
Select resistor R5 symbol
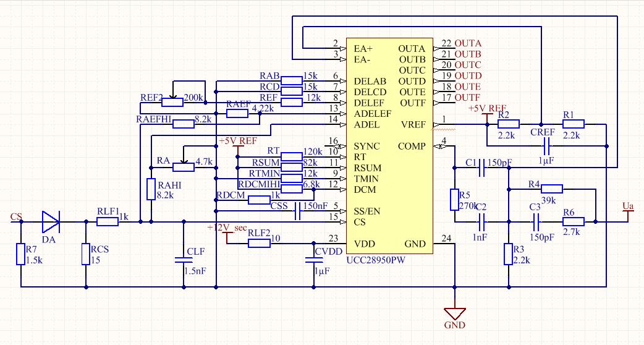point(454,200)
